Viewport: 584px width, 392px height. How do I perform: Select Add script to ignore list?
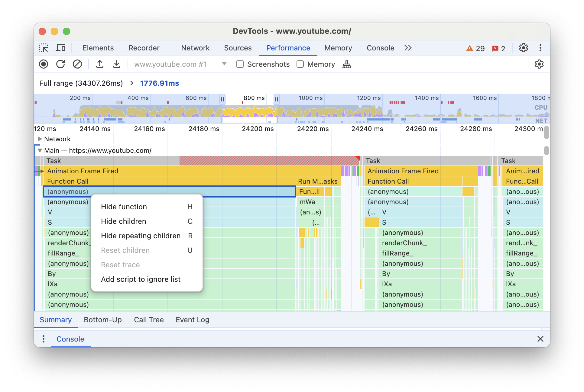pos(141,278)
